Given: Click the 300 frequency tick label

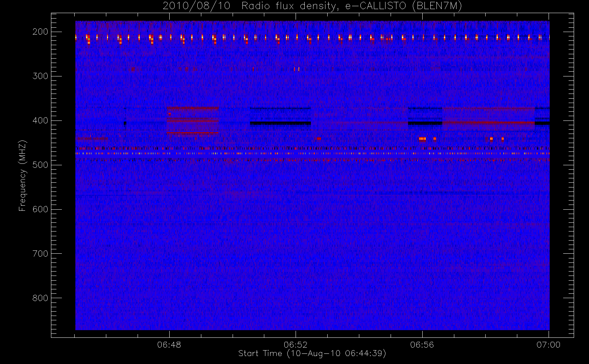Looking at the screenshot, I should click(40, 76).
